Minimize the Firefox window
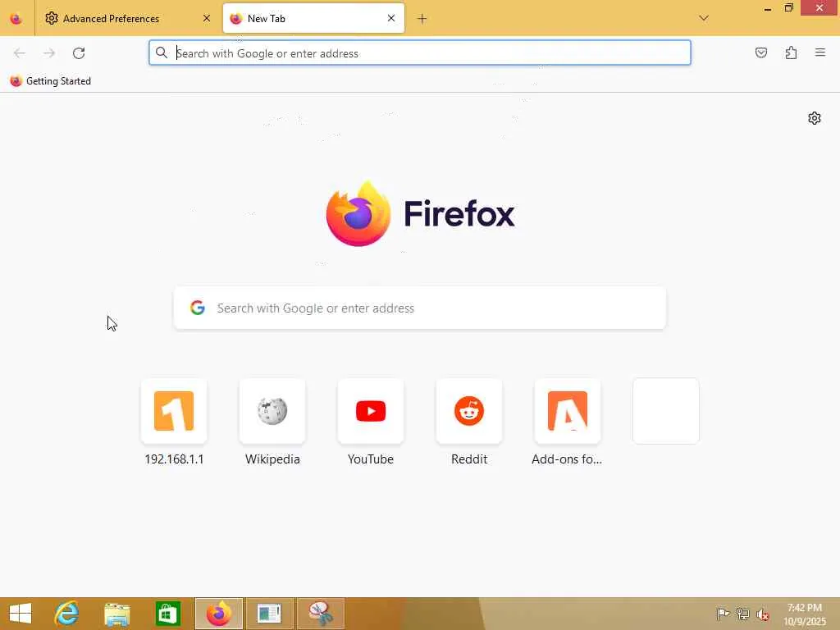The image size is (840, 630). pos(767,8)
